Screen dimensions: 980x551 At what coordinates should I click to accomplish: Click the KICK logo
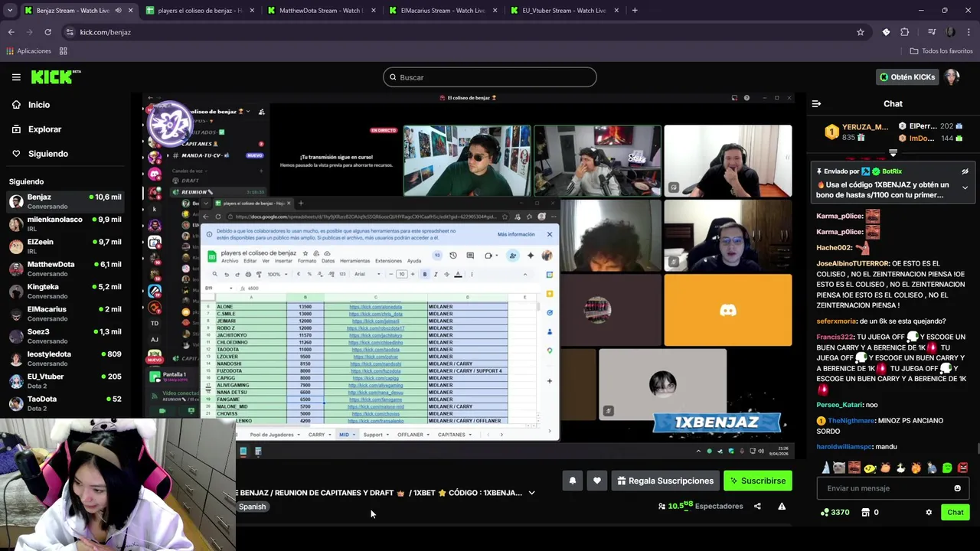pyautogui.click(x=56, y=77)
